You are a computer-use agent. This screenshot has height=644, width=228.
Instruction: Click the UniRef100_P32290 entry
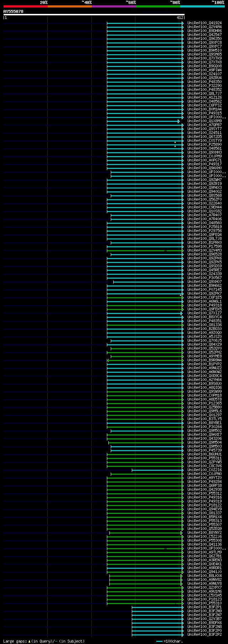204,86
